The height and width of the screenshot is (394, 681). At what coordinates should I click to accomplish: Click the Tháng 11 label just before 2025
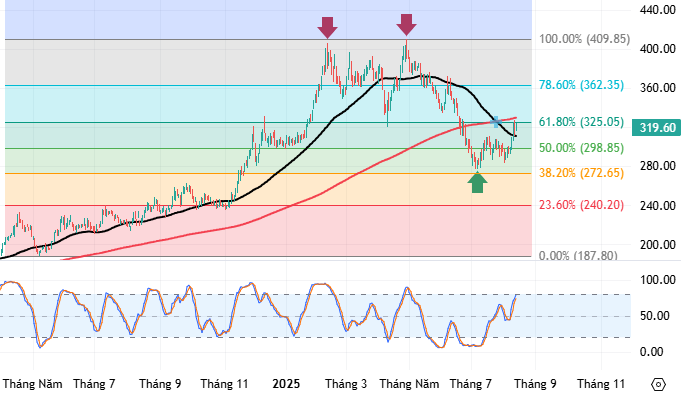(x=224, y=384)
